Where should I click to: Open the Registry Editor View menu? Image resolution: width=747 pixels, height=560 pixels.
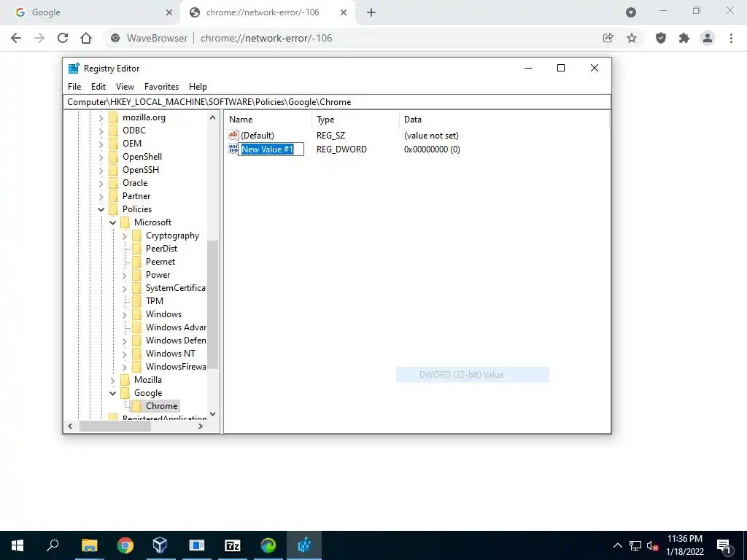point(125,87)
